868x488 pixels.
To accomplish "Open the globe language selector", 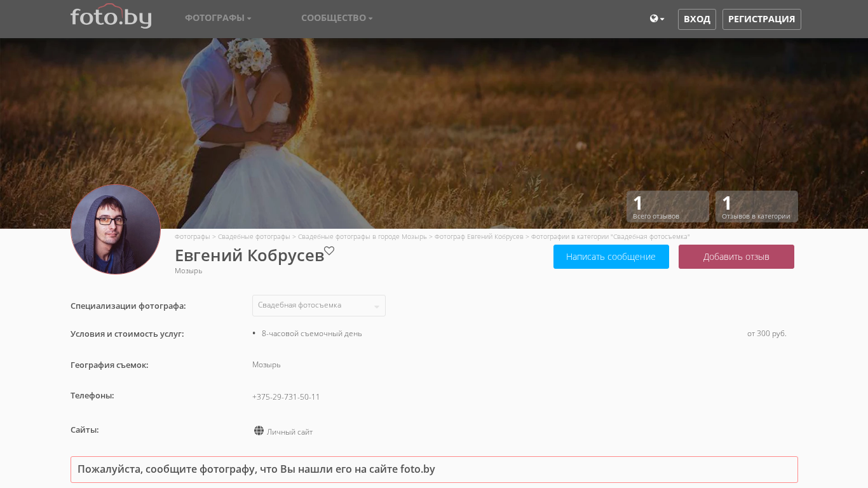I will [657, 19].
